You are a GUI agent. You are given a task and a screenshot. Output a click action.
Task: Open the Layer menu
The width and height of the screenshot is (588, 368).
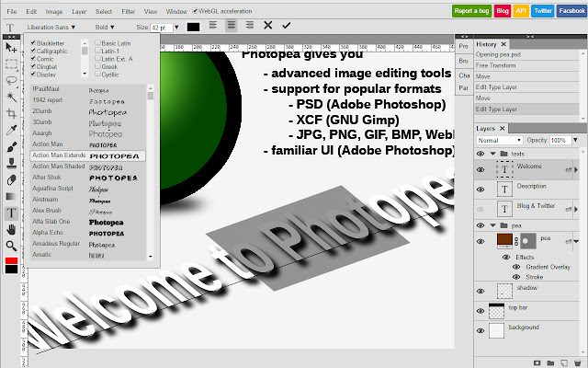(79, 12)
